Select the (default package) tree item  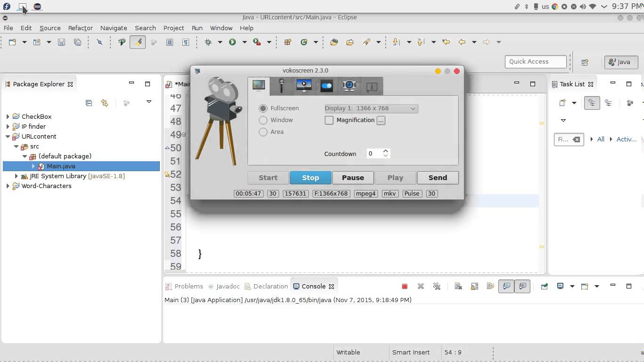(x=65, y=156)
